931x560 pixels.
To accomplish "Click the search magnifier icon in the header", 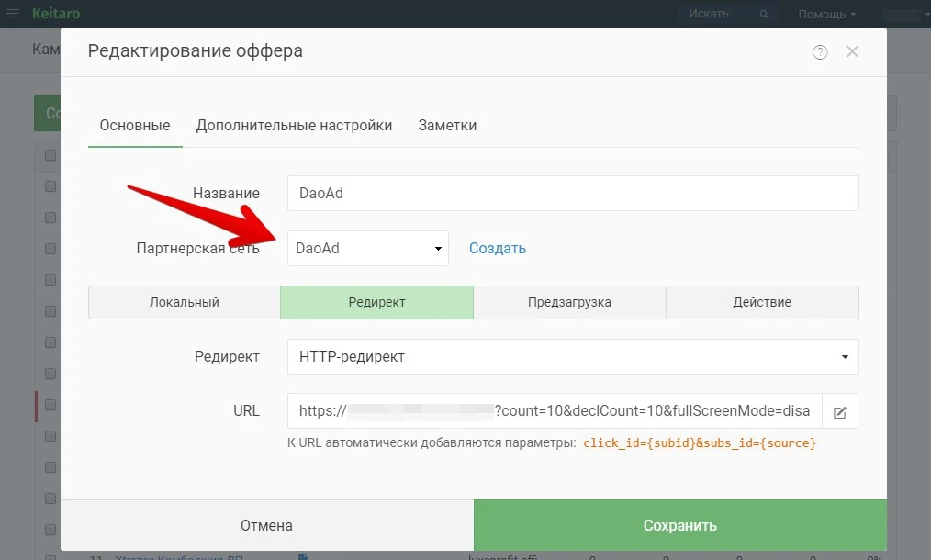I will point(764,14).
